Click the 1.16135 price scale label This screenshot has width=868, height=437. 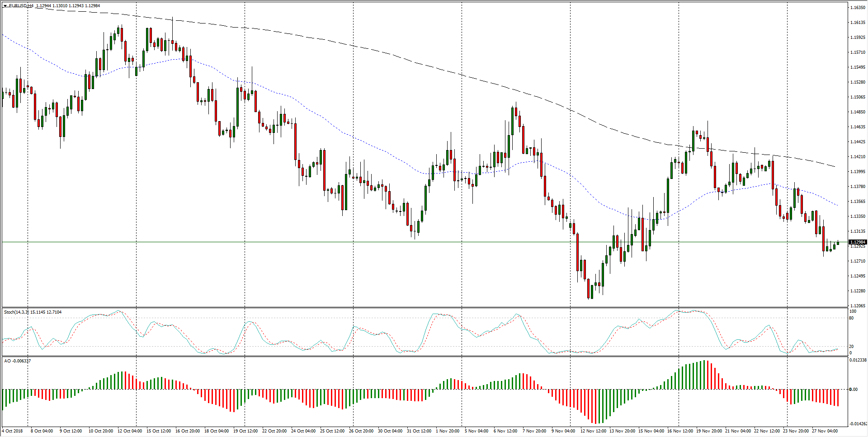point(858,23)
